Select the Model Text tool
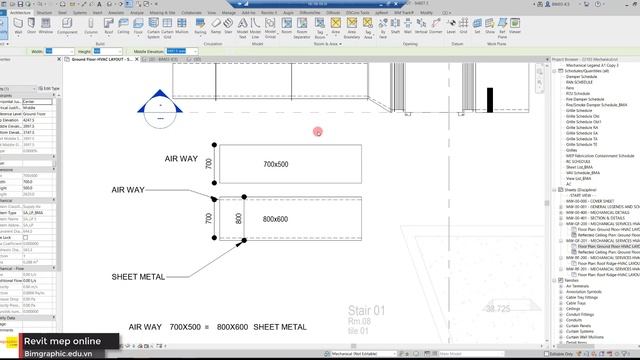This screenshot has width=640, height=360. pyautogui.click(x=242, y=28)
